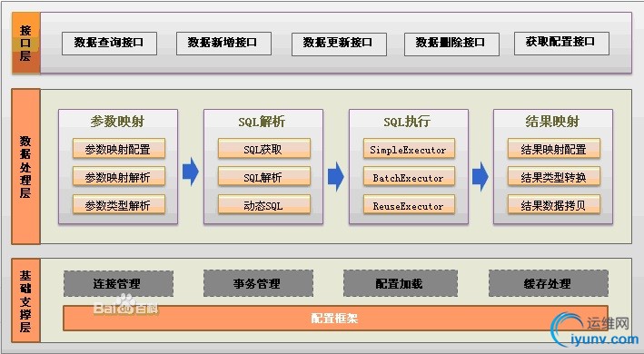Click the 数据查询接口 box
Image resolution: width=644 pixels, height=354 pixels.
tap(109, 44)
